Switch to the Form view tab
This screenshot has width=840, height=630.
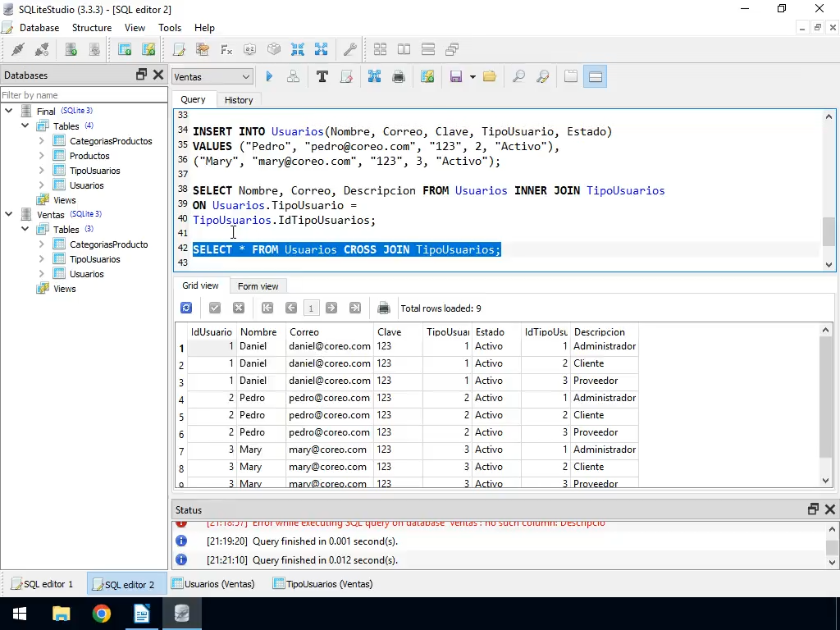click(258, 286)
